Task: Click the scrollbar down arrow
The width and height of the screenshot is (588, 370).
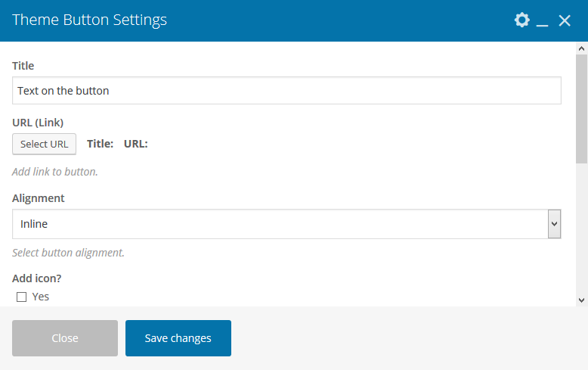Action: coord(581,300)
